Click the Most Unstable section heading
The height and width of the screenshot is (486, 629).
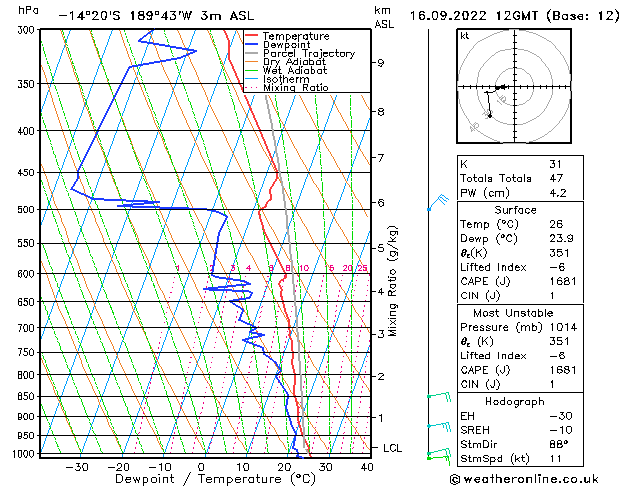coord(513,313)
